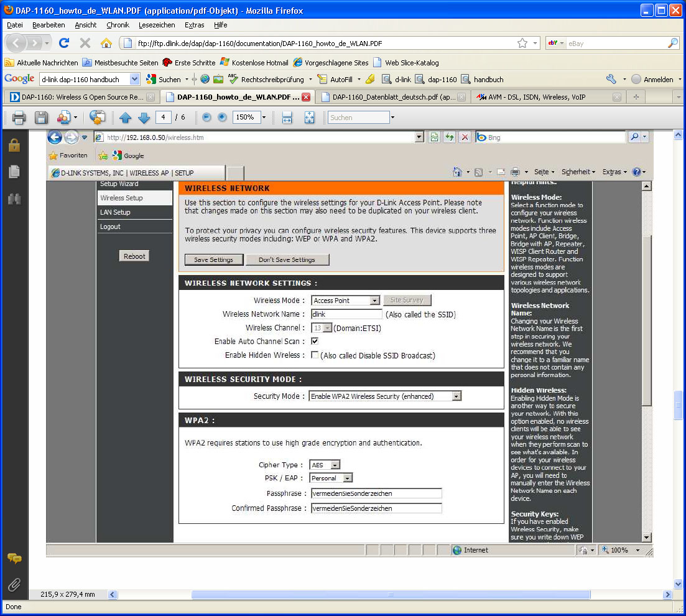686x616 pixels.
Task: Toggle Enable Auto Channel Scan checkbox
Action: click(x=315, y=341)
